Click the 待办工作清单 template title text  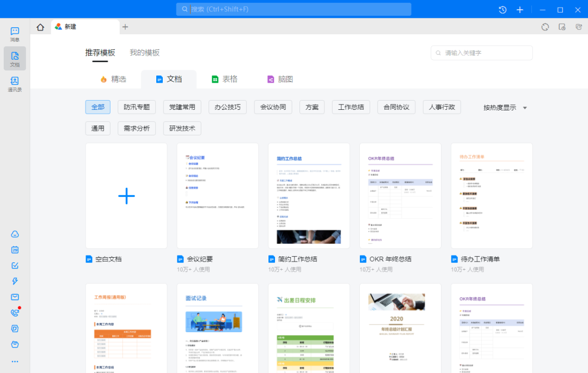pyautogui.click(x=480, y=259)
